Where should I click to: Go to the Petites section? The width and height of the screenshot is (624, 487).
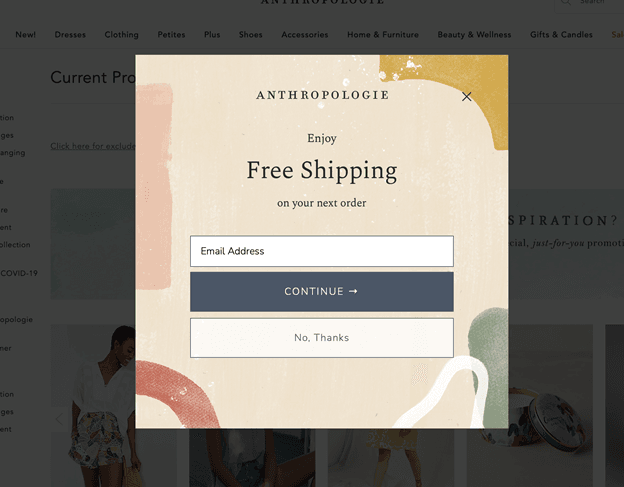pos(171,35)
